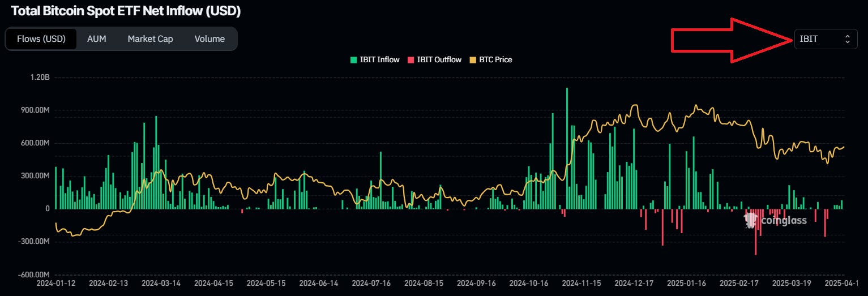The image size is (868, 296).
Task: Click the 2024-08-15 date label
Action: [424, 282]
